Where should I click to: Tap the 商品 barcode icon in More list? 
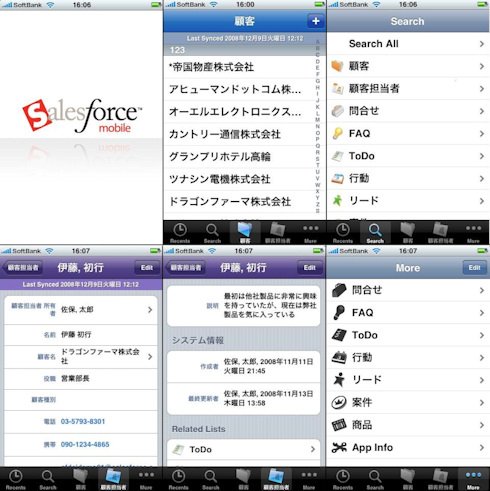tap(339, 425)
